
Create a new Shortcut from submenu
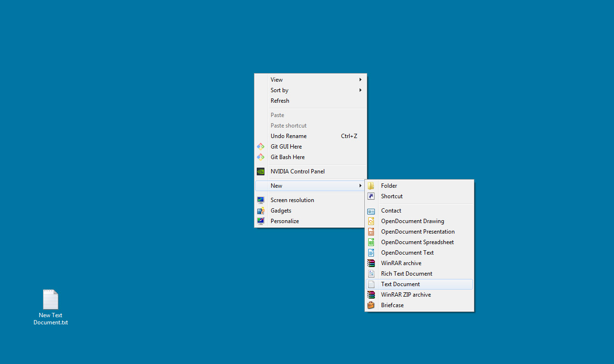tap(419, 196)
